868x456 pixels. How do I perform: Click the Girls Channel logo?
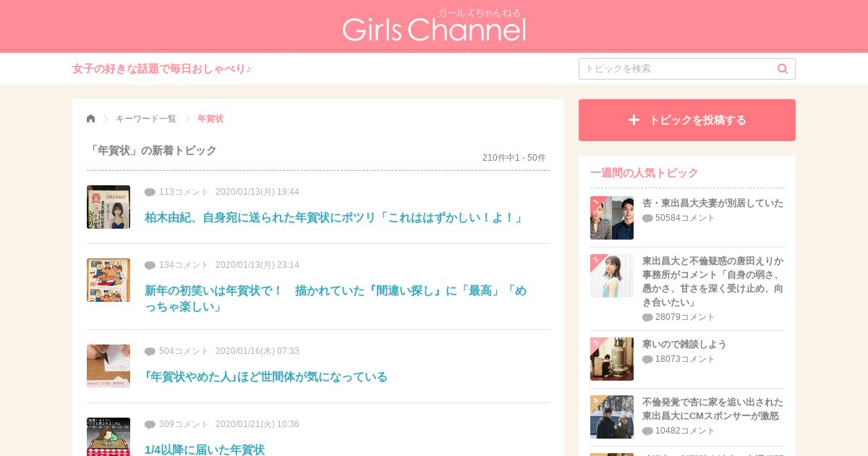(x=434, y=26)
